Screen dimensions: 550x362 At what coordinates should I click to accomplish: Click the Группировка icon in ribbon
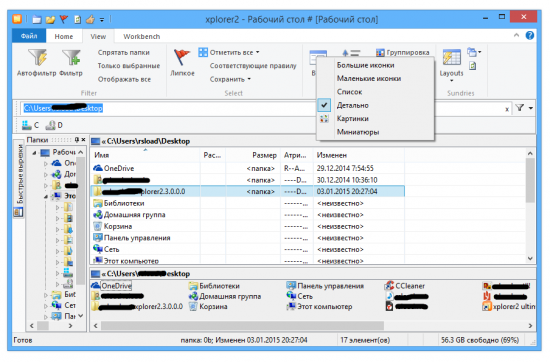pos(380,53)
